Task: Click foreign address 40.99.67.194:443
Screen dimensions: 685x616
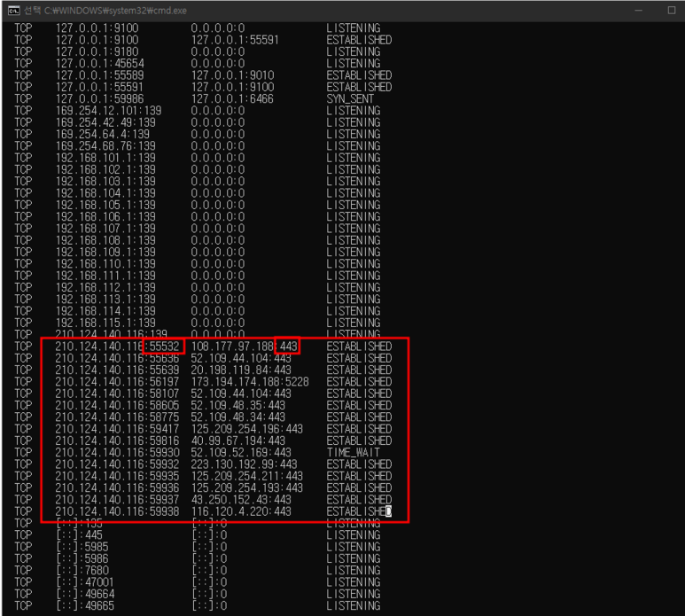Action: tap(238, 441)
